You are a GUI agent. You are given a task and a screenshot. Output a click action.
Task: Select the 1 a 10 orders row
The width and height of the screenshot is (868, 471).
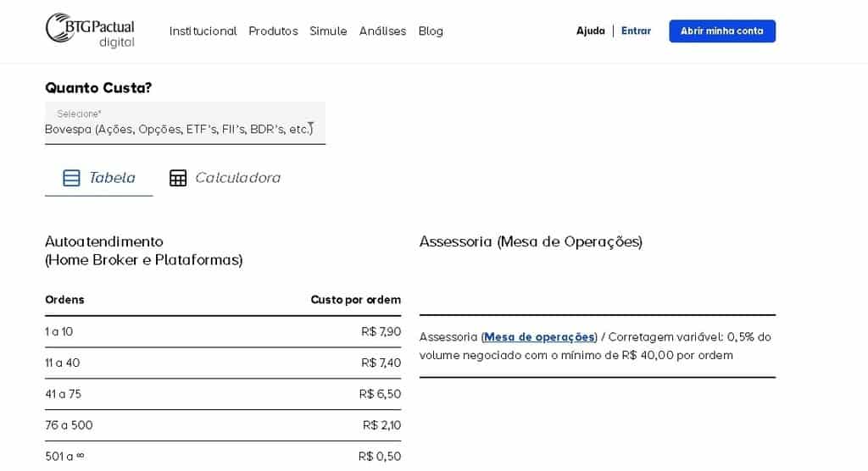click(x=223, y=331)
